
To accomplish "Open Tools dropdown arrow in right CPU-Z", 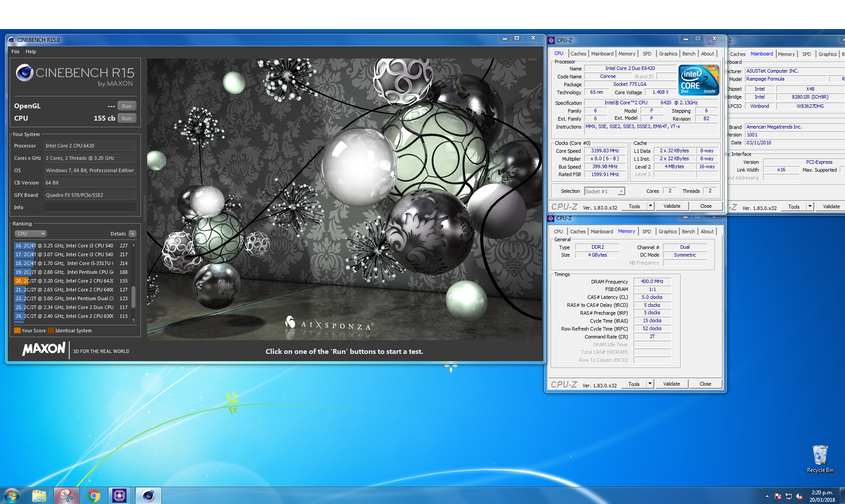I will (x=810, y=207).
